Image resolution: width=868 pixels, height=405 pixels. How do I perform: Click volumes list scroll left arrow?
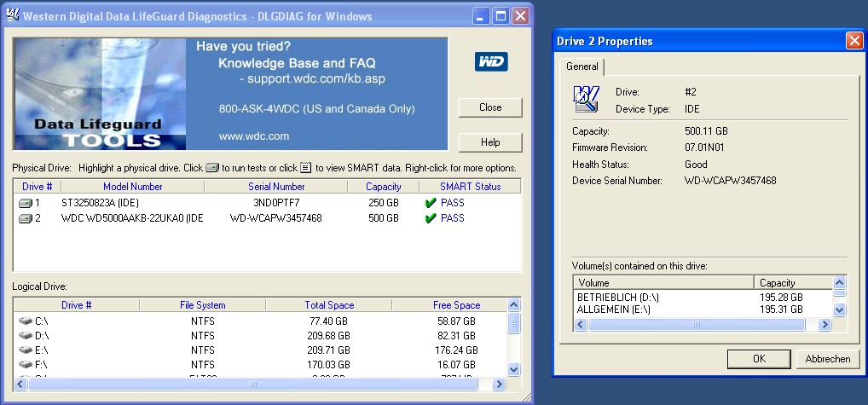coord(581,325)
